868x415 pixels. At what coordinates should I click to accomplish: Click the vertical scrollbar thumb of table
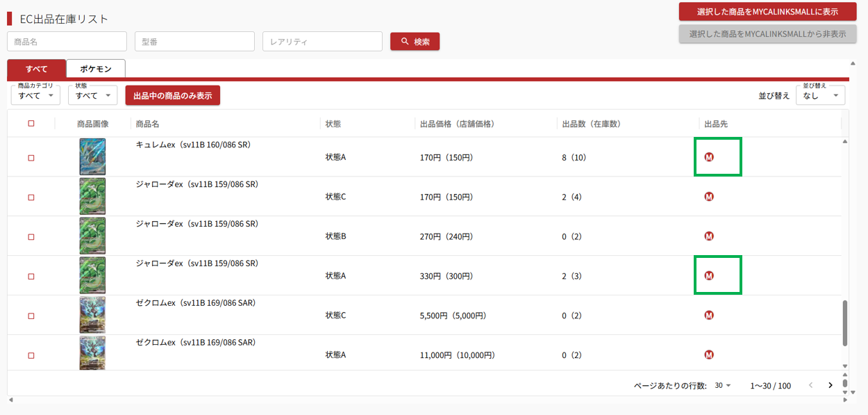click(845, 323)
